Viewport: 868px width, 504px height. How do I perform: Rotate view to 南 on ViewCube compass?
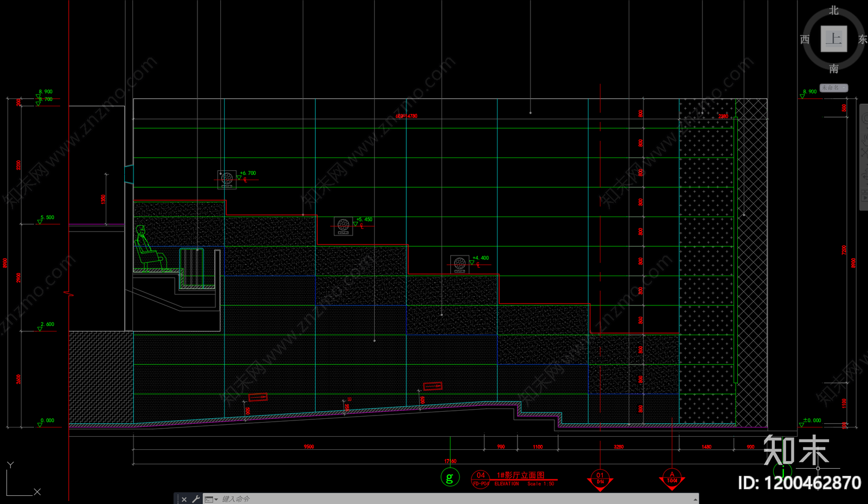pos(834,68)
